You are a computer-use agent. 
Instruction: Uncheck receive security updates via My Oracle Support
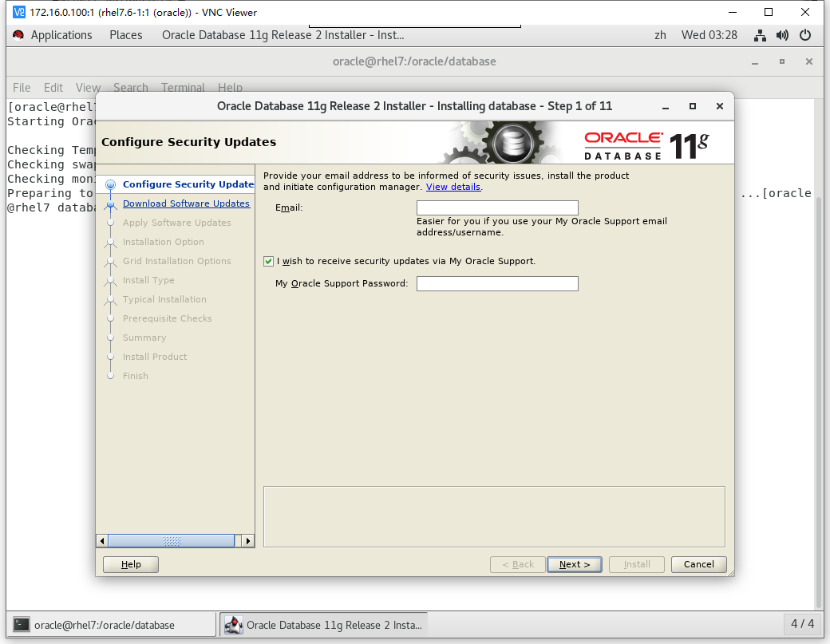pos(268,262)
